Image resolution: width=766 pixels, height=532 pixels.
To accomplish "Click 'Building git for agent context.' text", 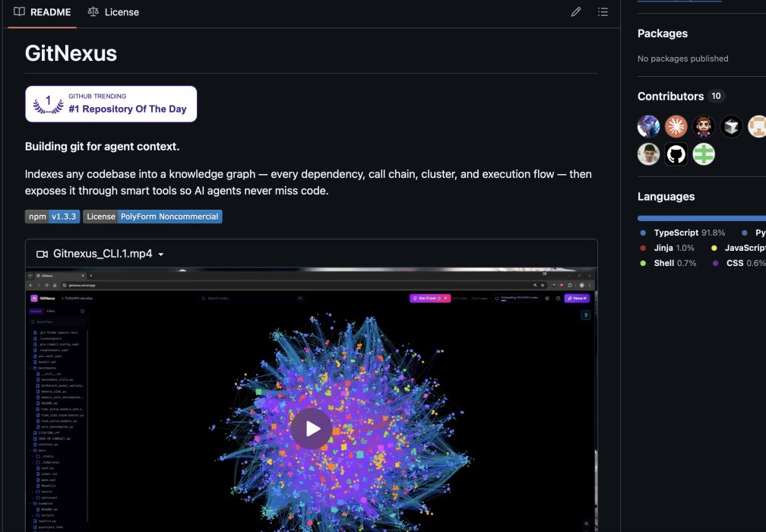I will click(x=102, y=147).
